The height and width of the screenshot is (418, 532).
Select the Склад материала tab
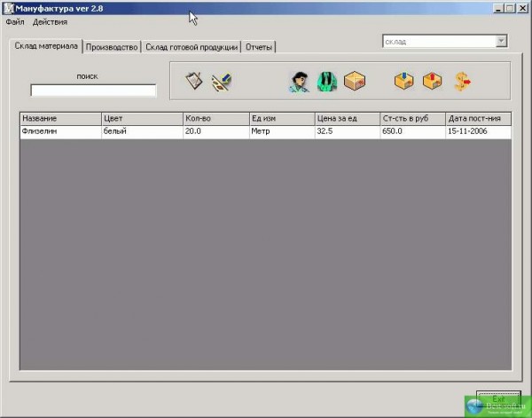[x=46, y=45]
